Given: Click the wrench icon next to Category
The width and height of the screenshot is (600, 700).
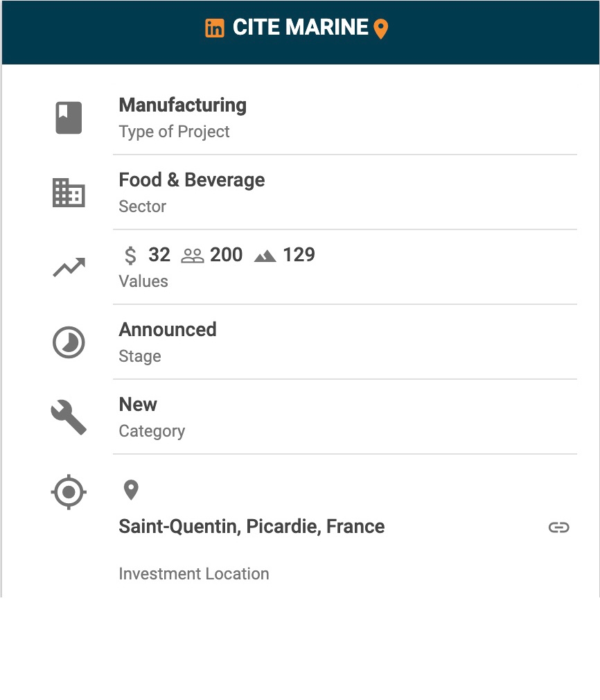Looking at the screenshot, I should click(69, 417).
